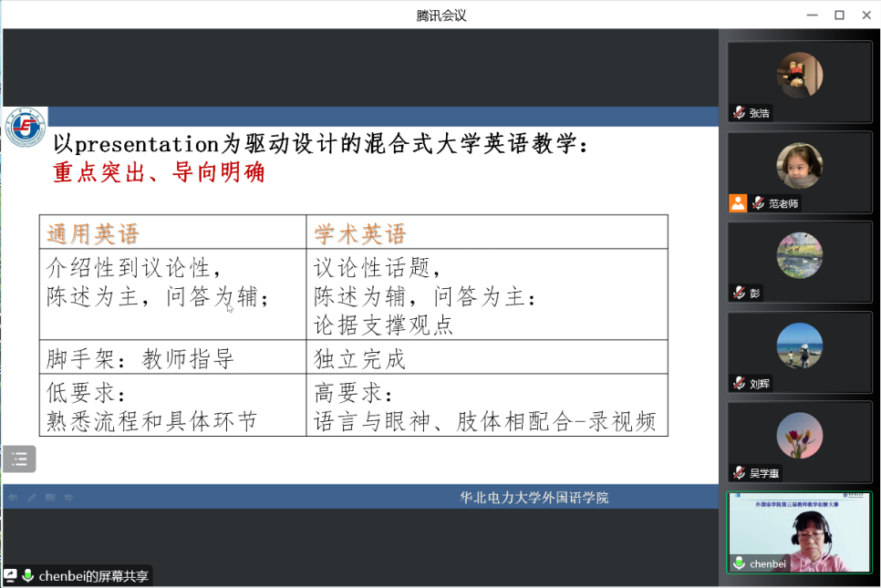Select the pen tool in slideshow toolbar
This screenshot has width=881, height=588.
(32, 498)
